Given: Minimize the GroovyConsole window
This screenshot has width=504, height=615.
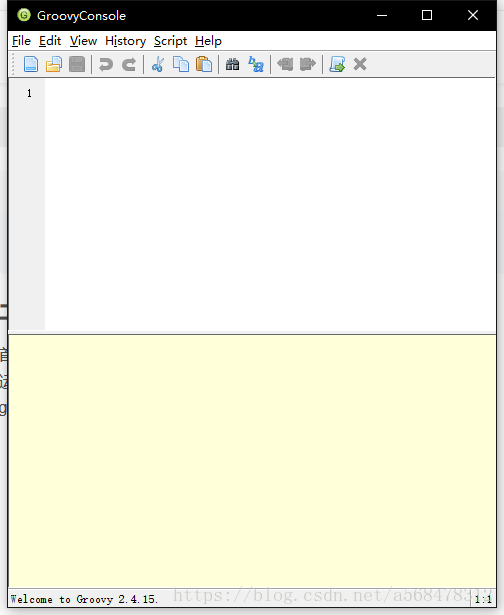Looking at the screenshot, I should [x=382, y=15].
